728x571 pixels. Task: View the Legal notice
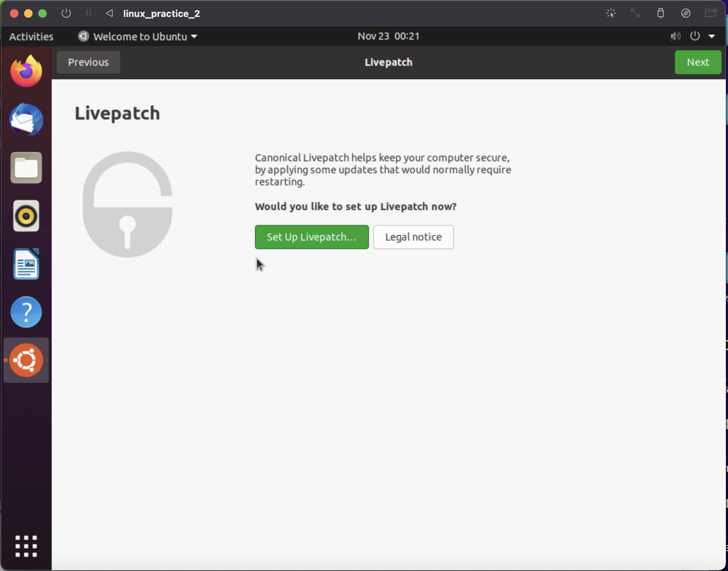tap(413, 237)
